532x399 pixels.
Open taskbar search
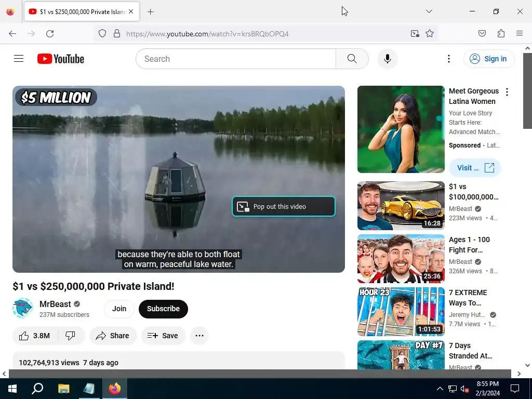pyautogui.click(x=37, y=389)
